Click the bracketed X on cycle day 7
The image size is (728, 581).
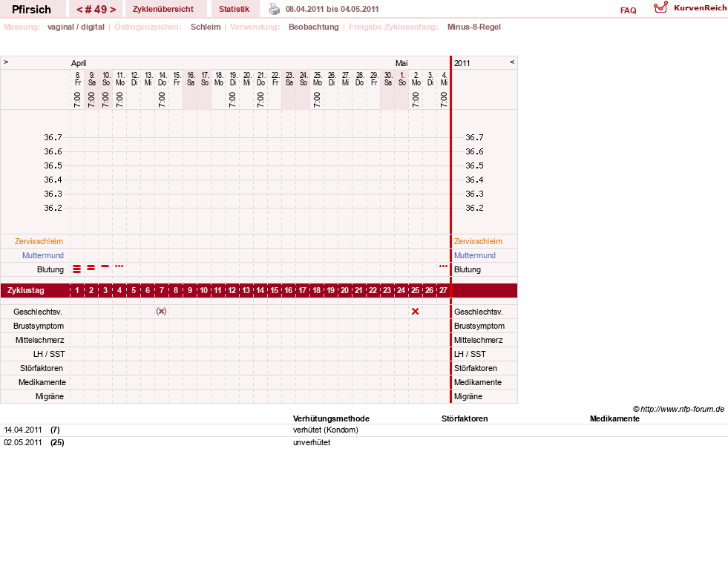coord(161,312)
